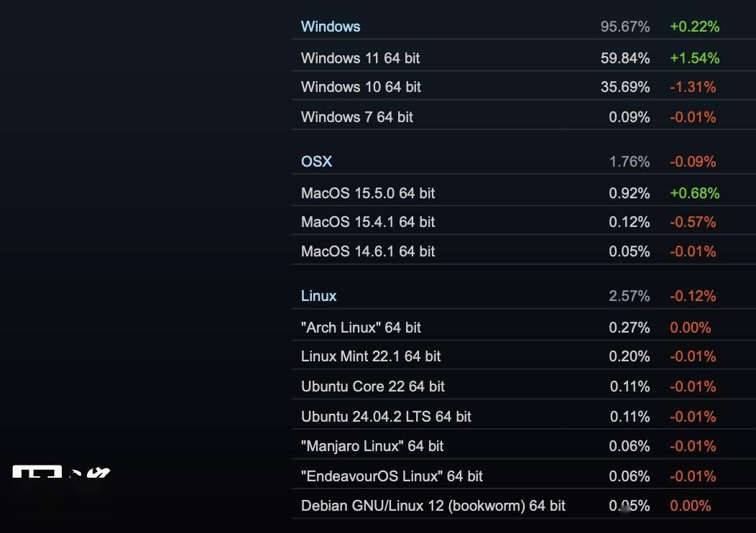
Task: Select the Linux category heading
Action: (318, 296)
